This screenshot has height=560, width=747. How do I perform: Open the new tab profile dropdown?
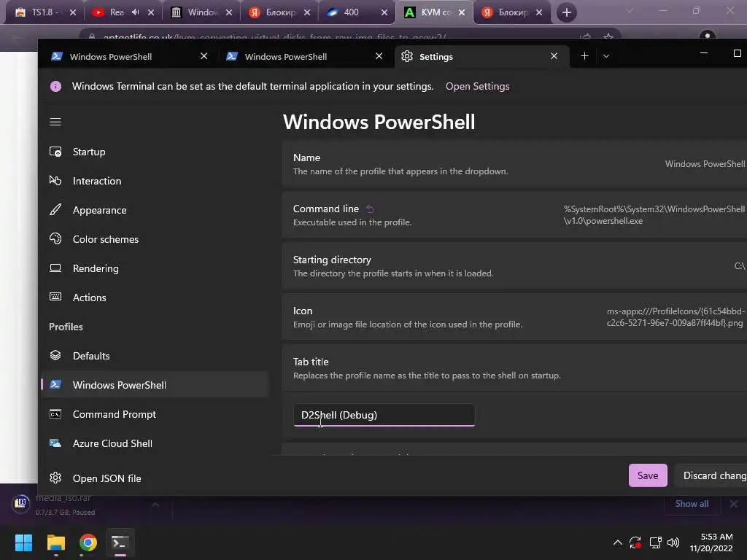coord(606,56)
